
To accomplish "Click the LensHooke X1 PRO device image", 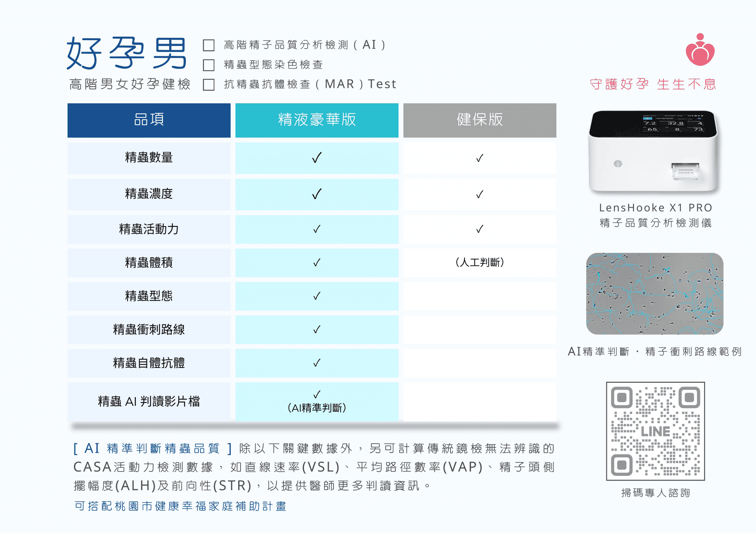I will 654,152.
